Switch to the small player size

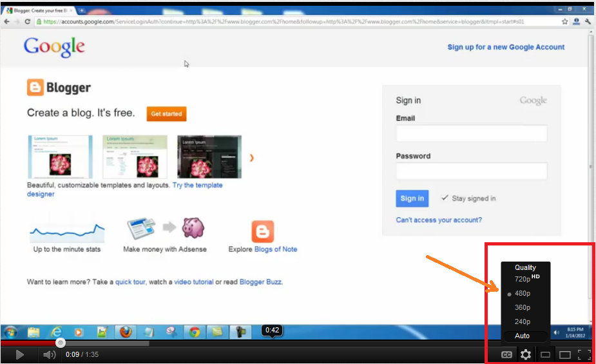tap(546, 355)
